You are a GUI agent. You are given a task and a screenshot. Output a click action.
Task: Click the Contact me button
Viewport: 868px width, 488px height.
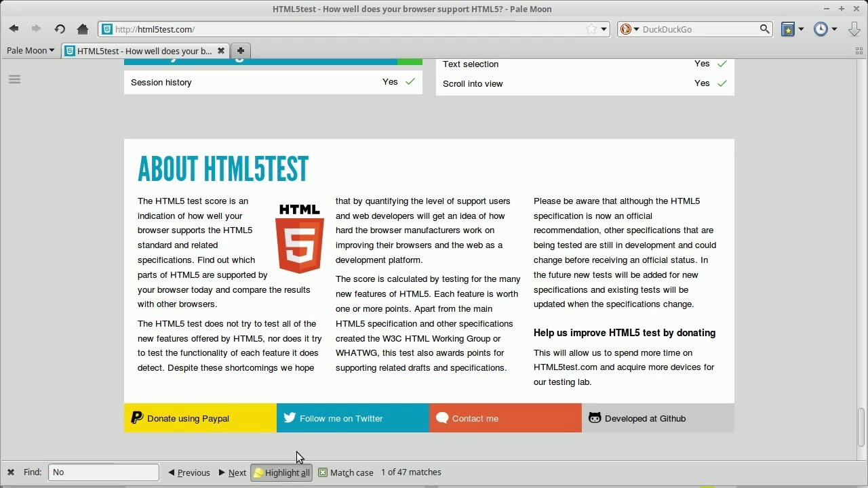point(505,418)
